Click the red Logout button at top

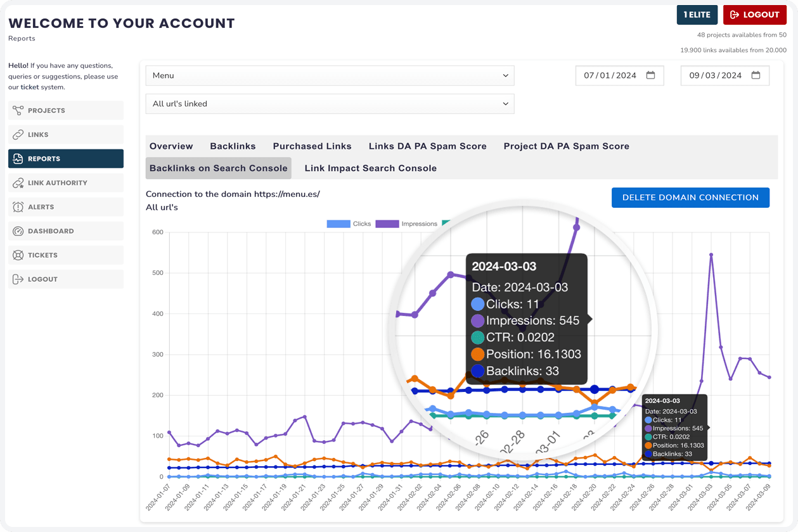(754, 15)
